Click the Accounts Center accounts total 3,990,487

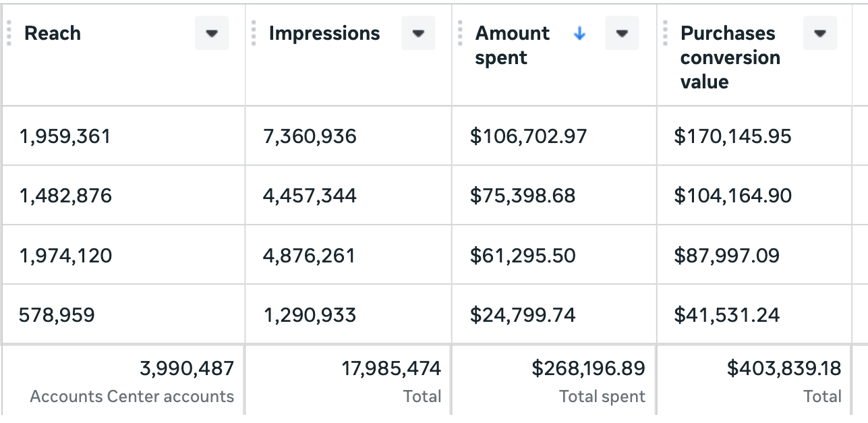[x=187, y=368]
